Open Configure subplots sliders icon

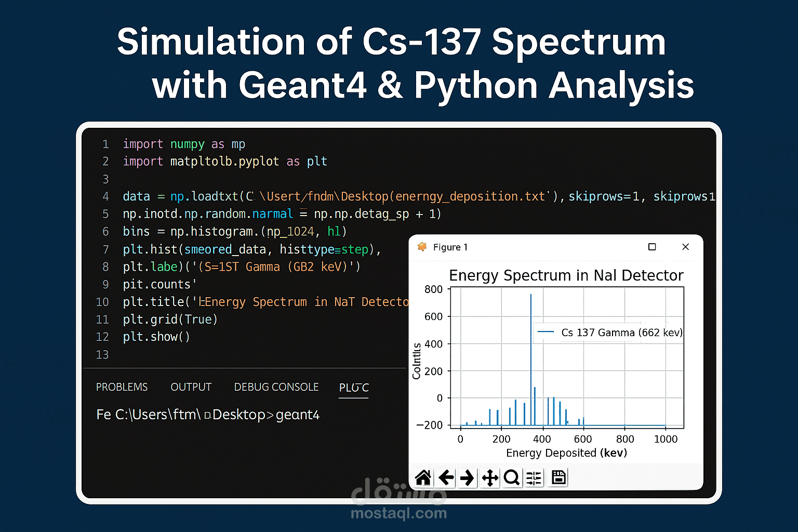click(534, 477)
